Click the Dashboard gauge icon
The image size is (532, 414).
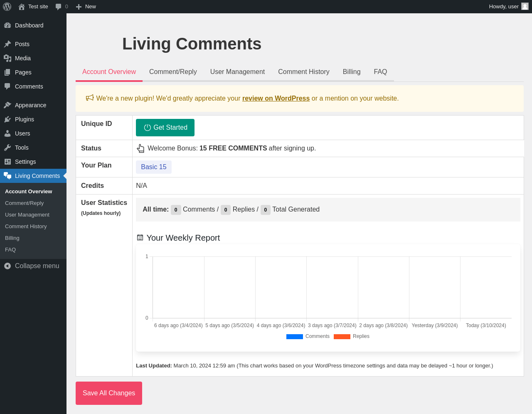7,25
